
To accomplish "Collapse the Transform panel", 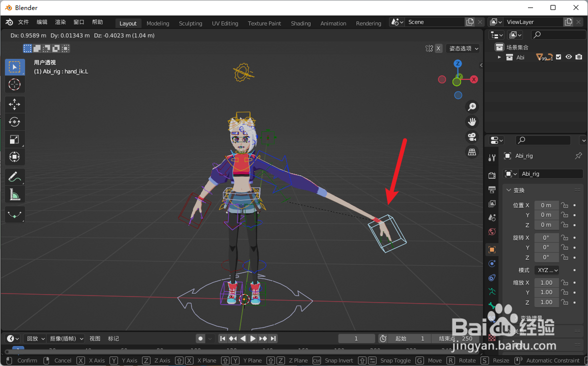I will 508,190.
